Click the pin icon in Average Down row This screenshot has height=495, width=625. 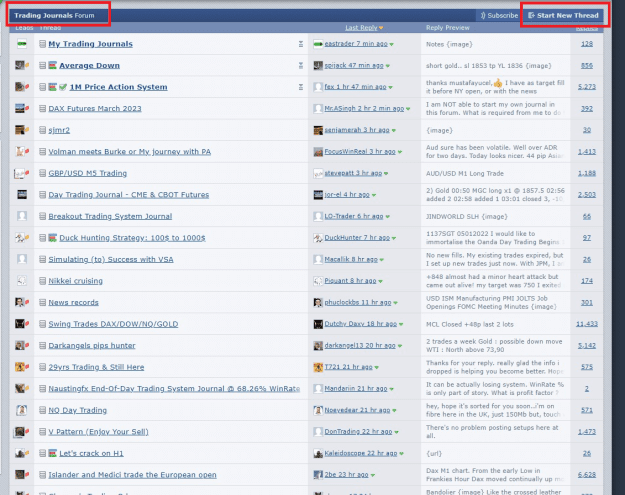(x=301, y=65)
